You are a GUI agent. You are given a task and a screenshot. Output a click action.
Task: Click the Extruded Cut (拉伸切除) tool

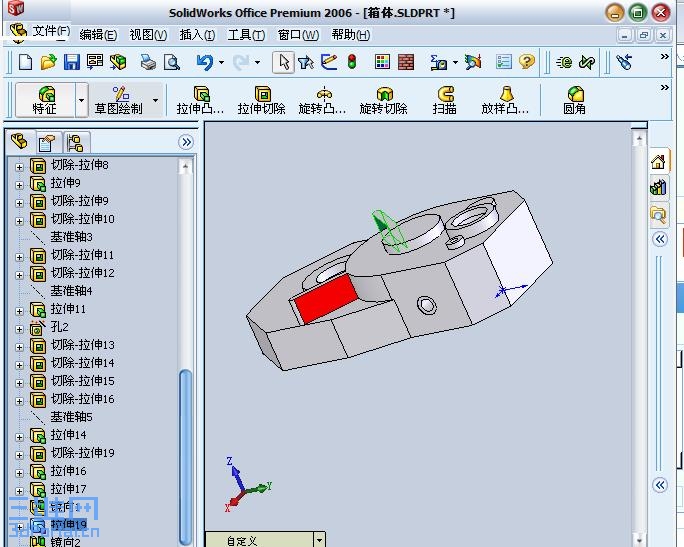pos(261,100)
